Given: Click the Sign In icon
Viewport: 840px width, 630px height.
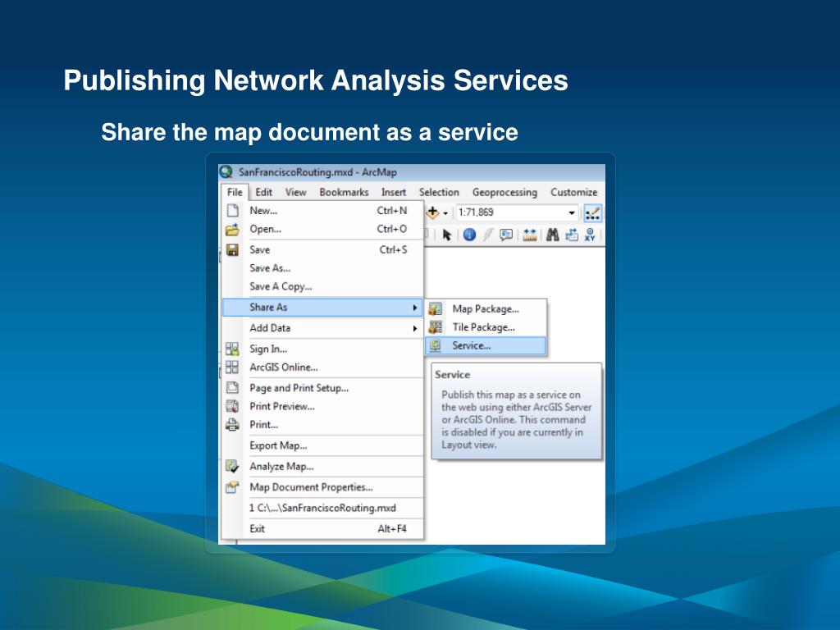Looking at the screenshot, I should 232,349.
